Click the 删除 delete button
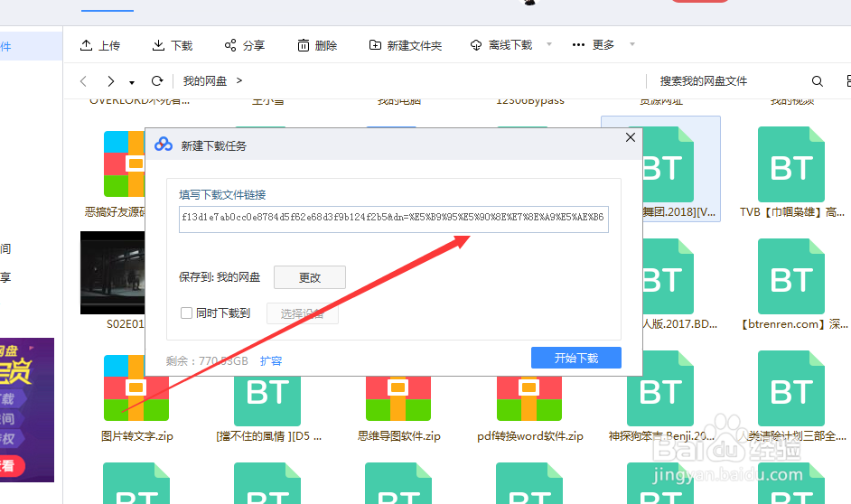This screenshot has width=851, height=504. tap(317, 45)
